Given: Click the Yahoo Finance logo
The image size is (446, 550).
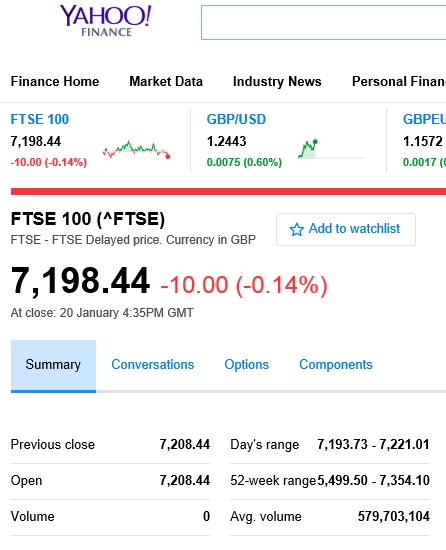Looking at the screenshot, I should (106, 21).
